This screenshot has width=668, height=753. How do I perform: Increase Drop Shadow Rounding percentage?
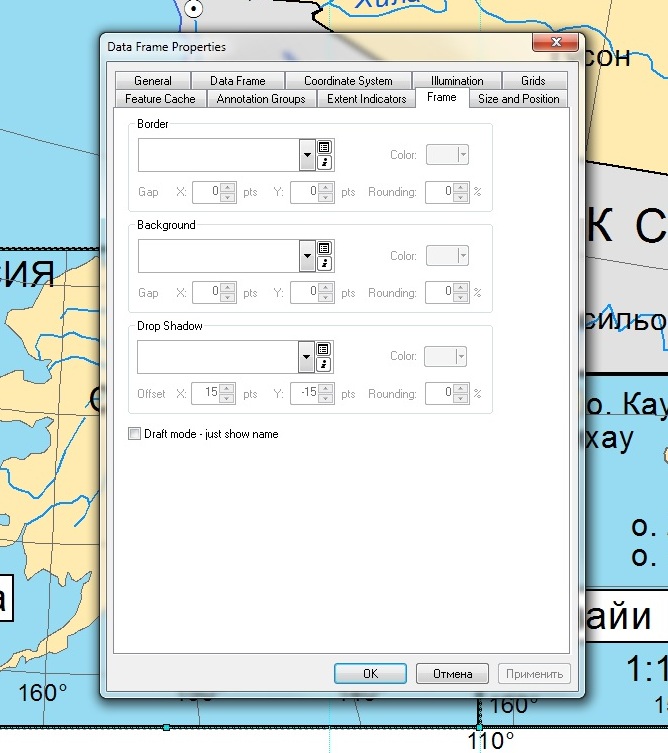tap(461, 389)
